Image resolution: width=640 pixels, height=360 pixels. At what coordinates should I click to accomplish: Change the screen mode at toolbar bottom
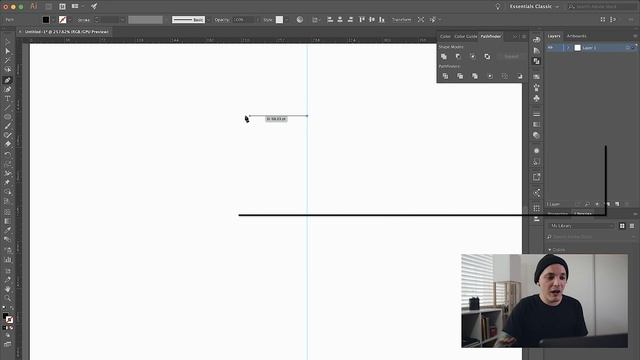[7, 345]
